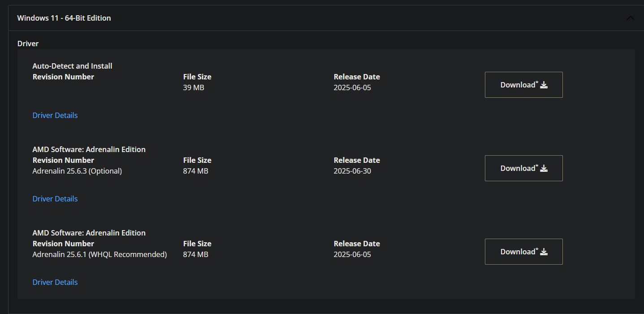Download the Auto-Detect and Install tool

point(523,85)
